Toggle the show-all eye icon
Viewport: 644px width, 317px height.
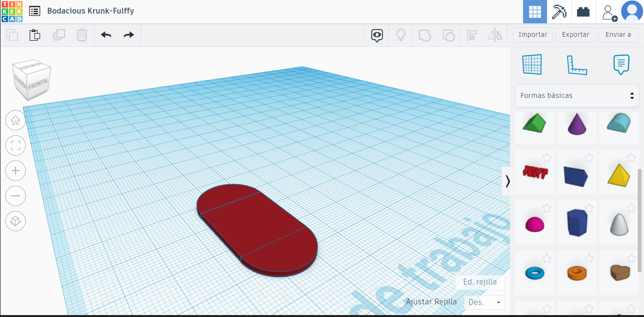click(x=377, y=35)
